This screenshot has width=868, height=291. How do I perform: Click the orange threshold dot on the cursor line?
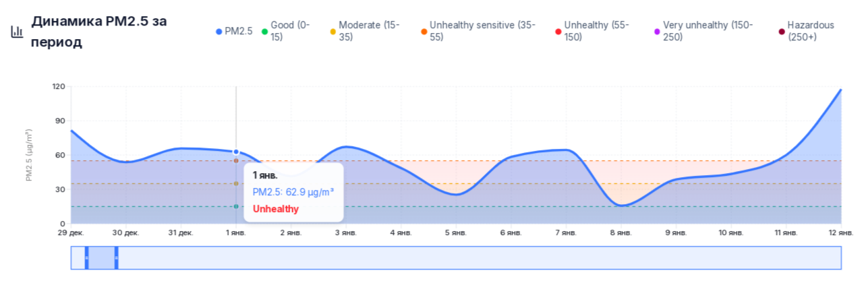[x=236, y=161]
